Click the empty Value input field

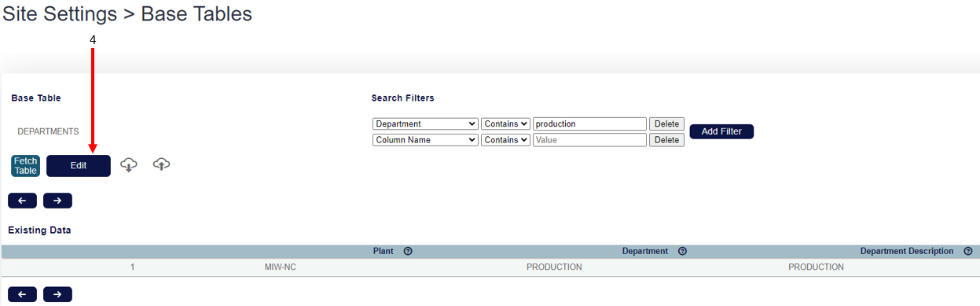[x=589, y=140]
